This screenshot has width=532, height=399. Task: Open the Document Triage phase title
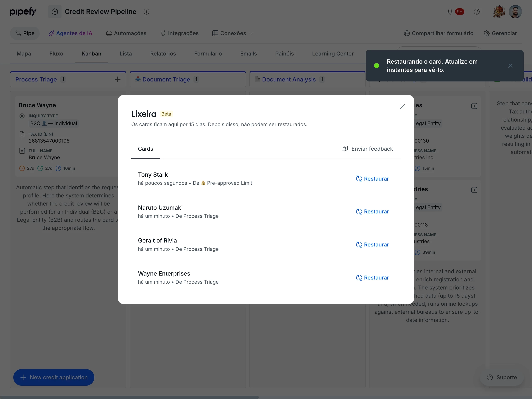point(166,79)
